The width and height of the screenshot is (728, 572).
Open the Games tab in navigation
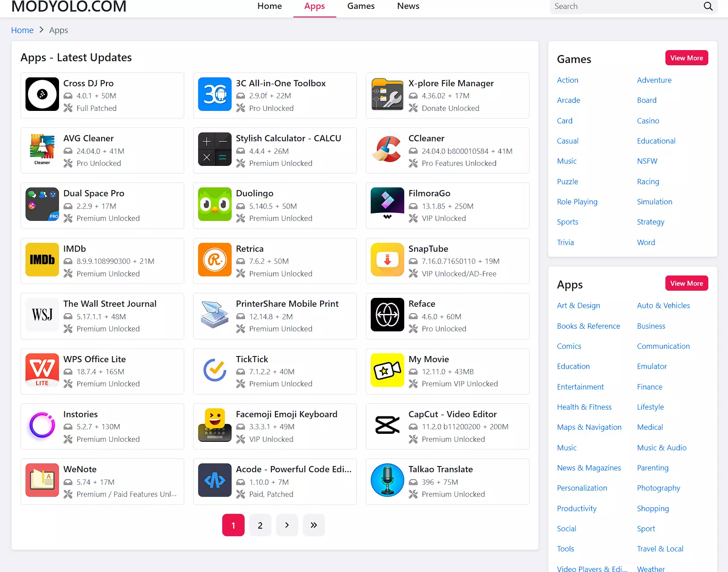(361, 6)
